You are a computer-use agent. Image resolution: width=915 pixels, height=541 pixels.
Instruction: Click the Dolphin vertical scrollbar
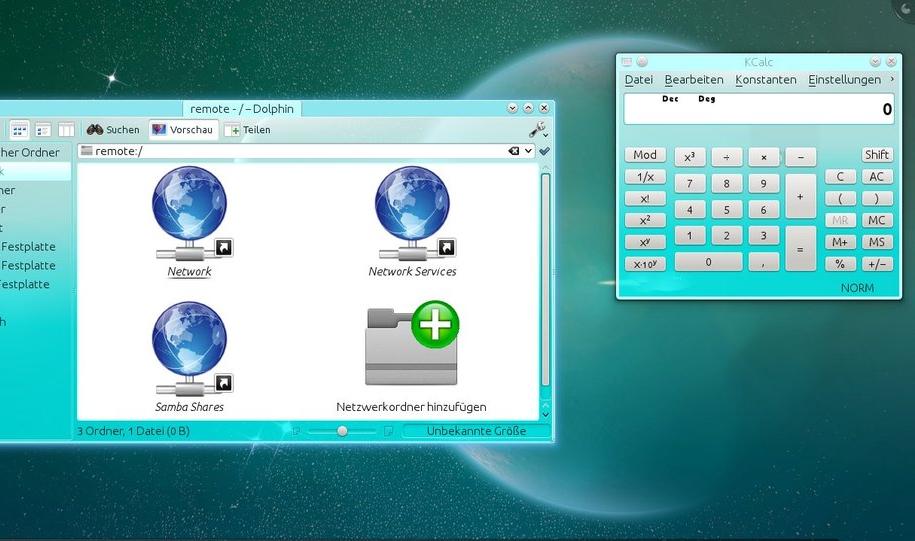click(x=546, y=280)
